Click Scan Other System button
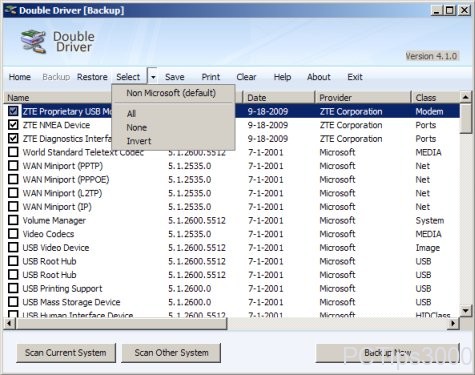Viewport: 475px width, 375px height. 171,353
